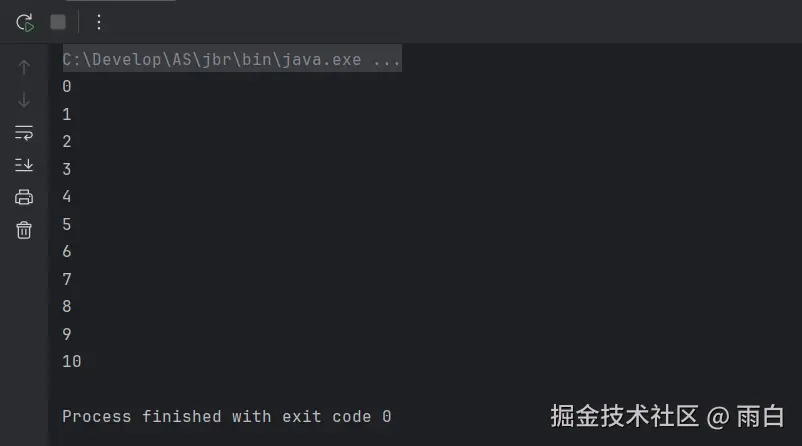This screenshot has height=446, width=802.
Task: Click output line showing 7
Action: [x=67, y=280]
